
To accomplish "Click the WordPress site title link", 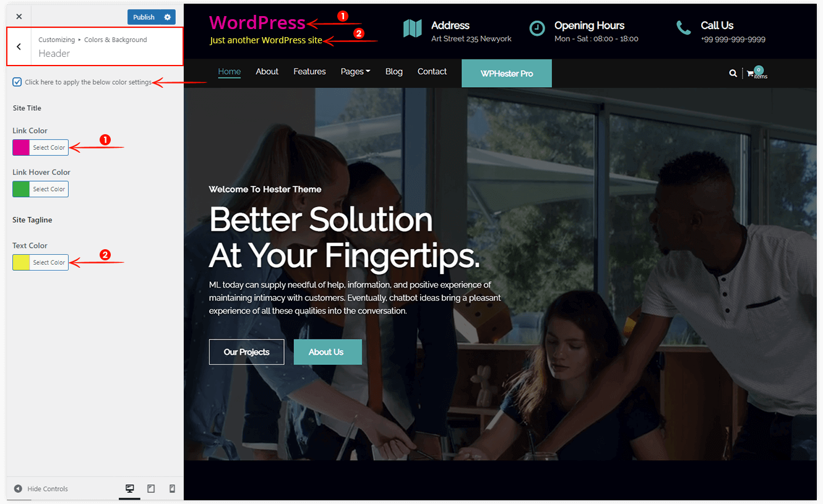I will point(257,23).
